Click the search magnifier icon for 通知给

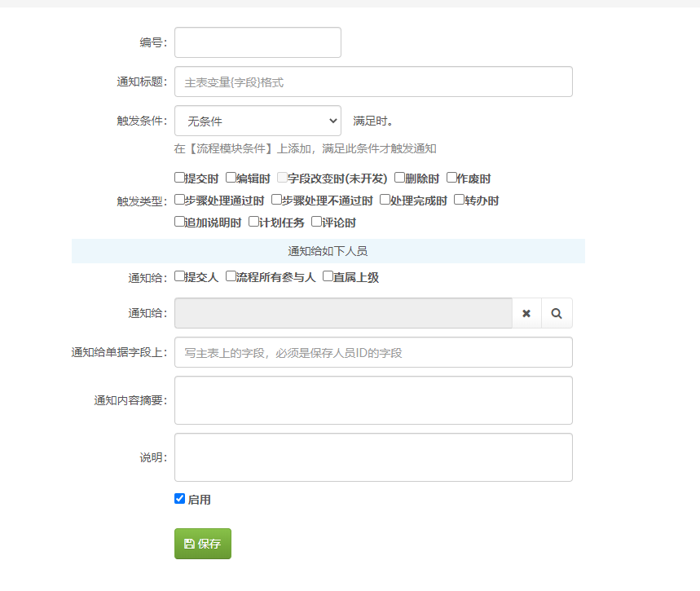pyautogui.click(x=557, y=313)
